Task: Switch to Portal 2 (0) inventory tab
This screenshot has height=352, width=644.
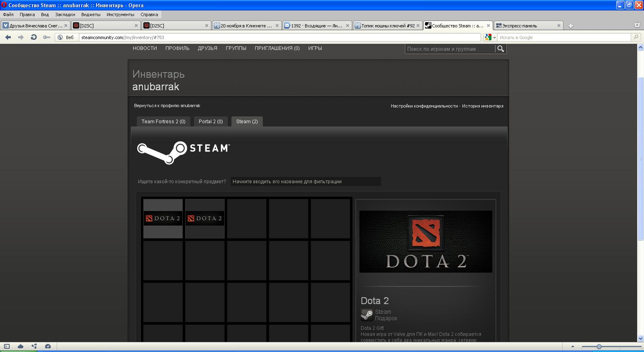Action: 211,121
